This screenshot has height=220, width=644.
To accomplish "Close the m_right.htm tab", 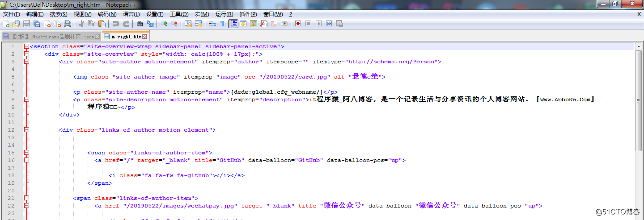I will [144, 37].
